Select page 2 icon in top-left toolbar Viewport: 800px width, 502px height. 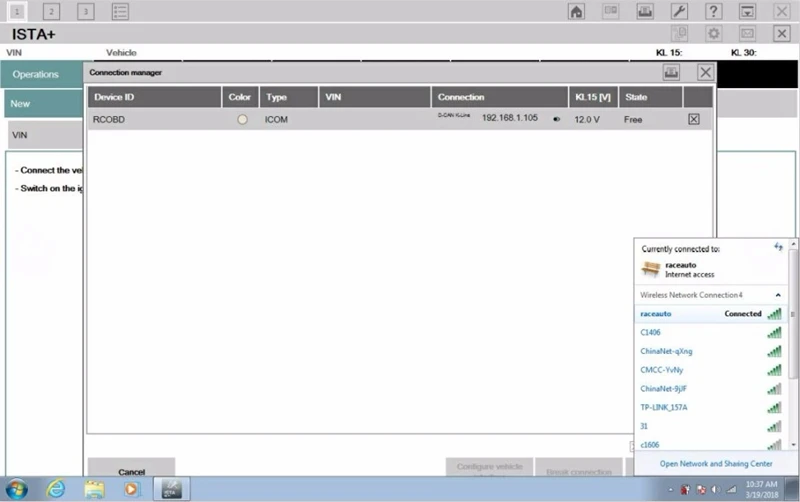click(51, 11)
